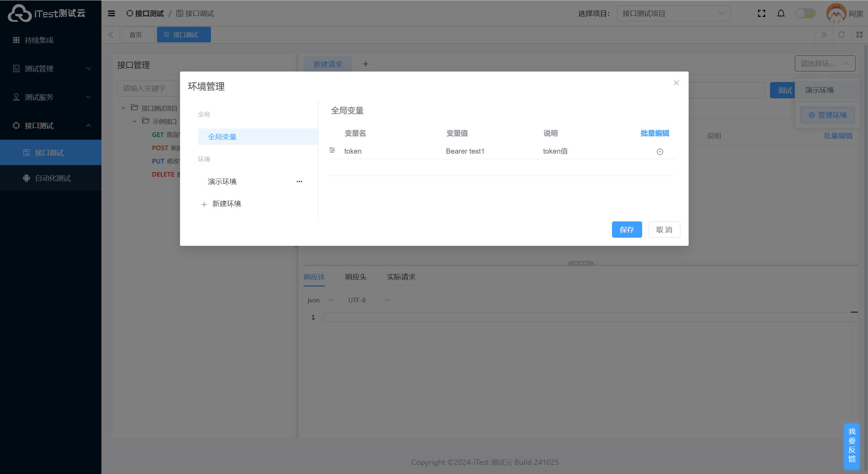Collapse the sidebar via hamburger icon
This screenshot has width=868, height=474.
click(111, 14)
